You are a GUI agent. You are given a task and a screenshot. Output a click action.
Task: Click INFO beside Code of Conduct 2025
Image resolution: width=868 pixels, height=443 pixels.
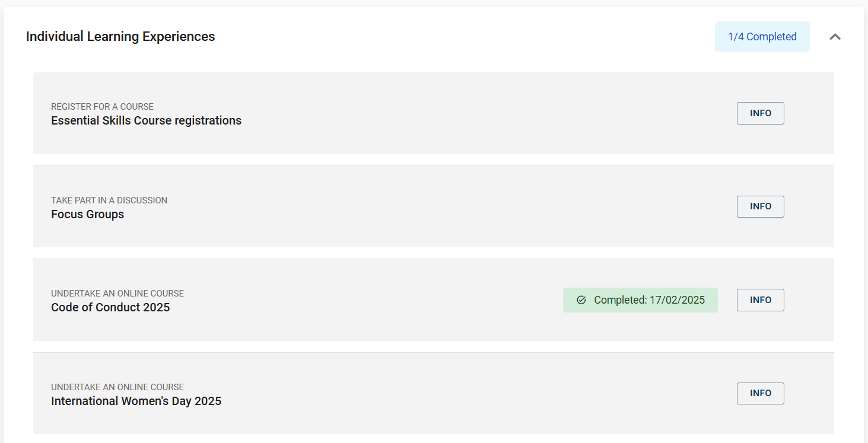pos(760,300)
